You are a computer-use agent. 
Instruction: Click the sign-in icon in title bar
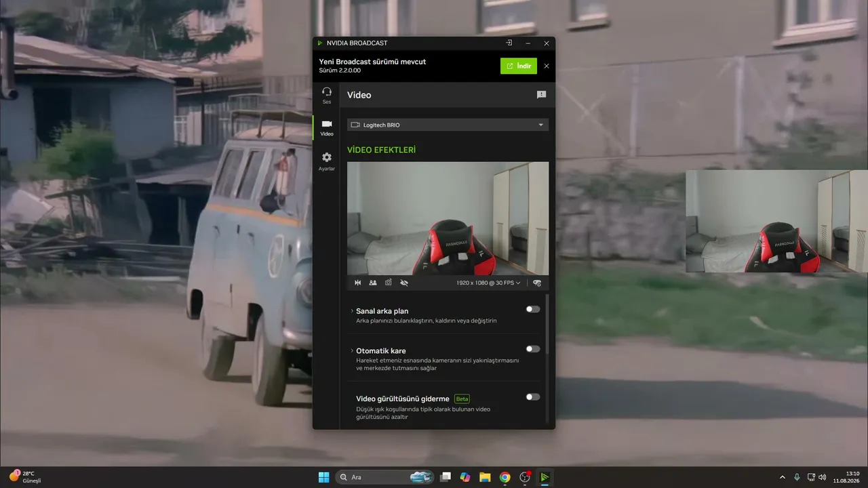(x=509, y=43)
